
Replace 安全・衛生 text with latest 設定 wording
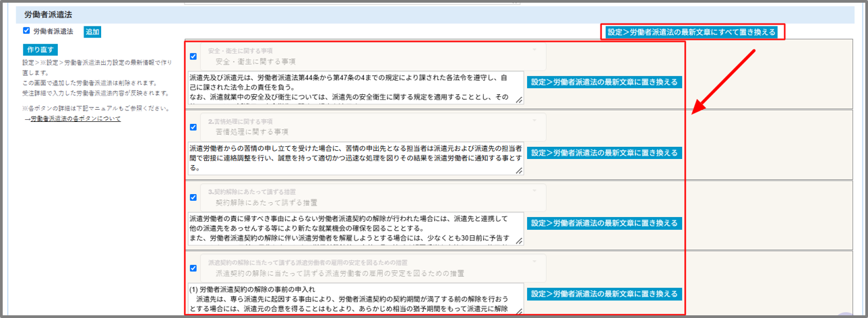pos(604,82)
